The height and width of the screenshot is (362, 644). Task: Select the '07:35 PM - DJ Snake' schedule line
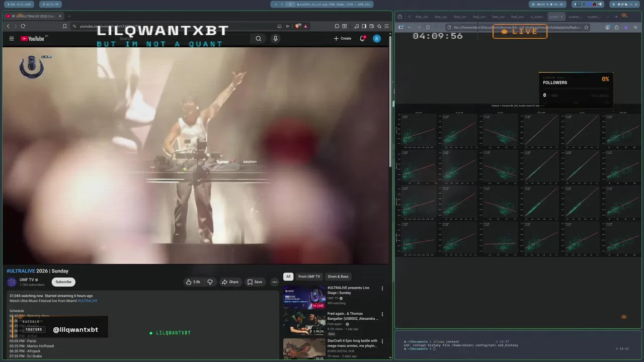26,356
